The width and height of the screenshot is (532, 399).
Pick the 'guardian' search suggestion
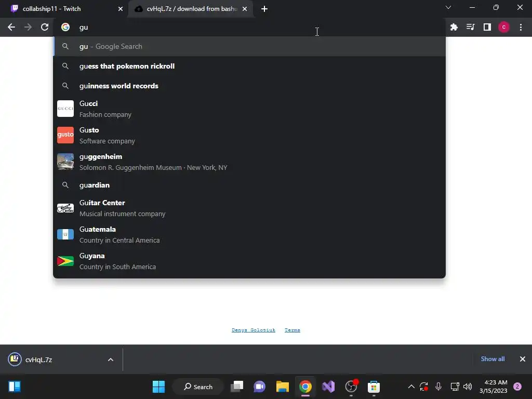[249, 185]
